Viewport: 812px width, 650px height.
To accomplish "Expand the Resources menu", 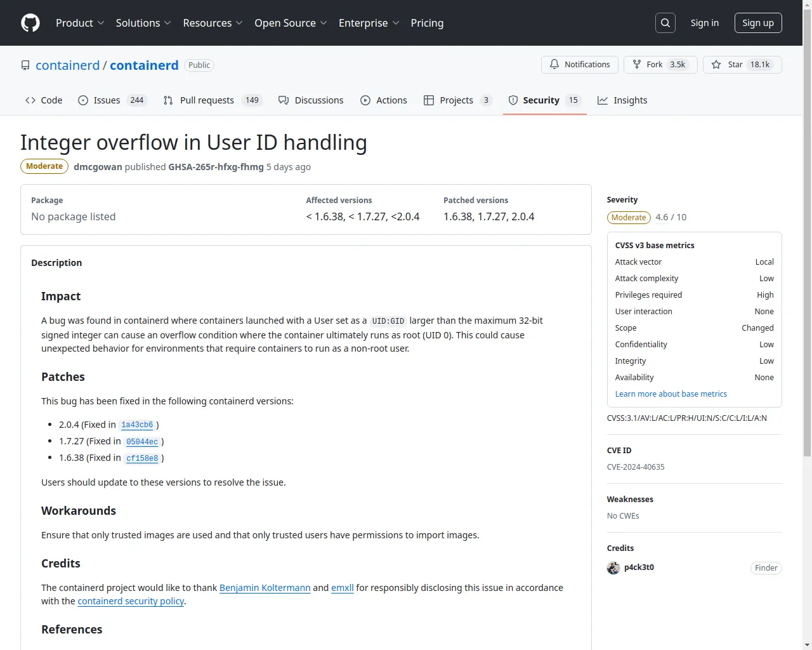I will 213,23.
